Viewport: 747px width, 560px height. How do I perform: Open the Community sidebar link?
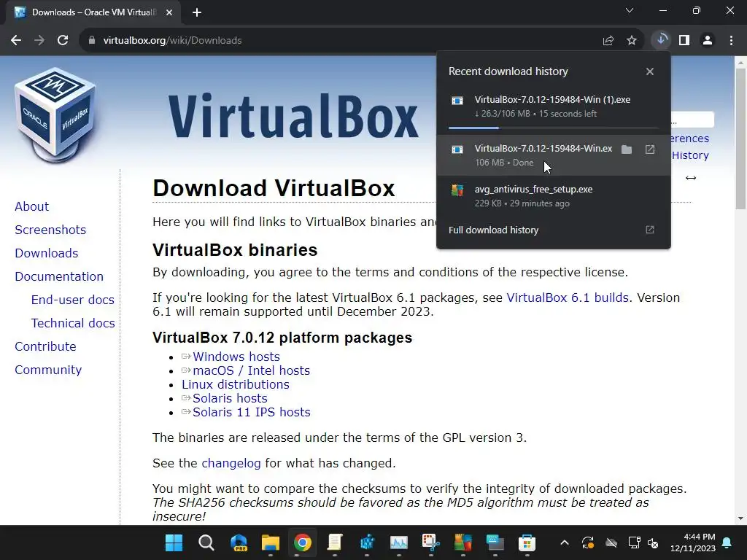(48, 370)
